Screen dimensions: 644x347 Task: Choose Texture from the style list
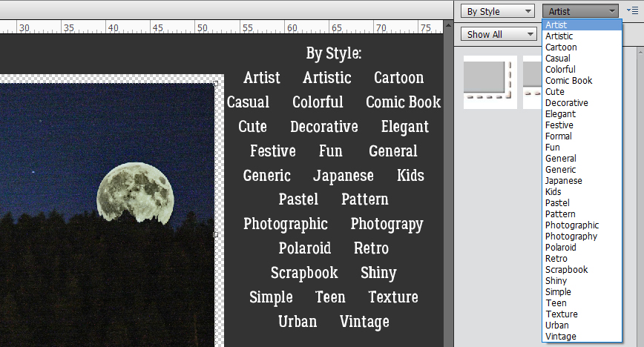(582, 314)
